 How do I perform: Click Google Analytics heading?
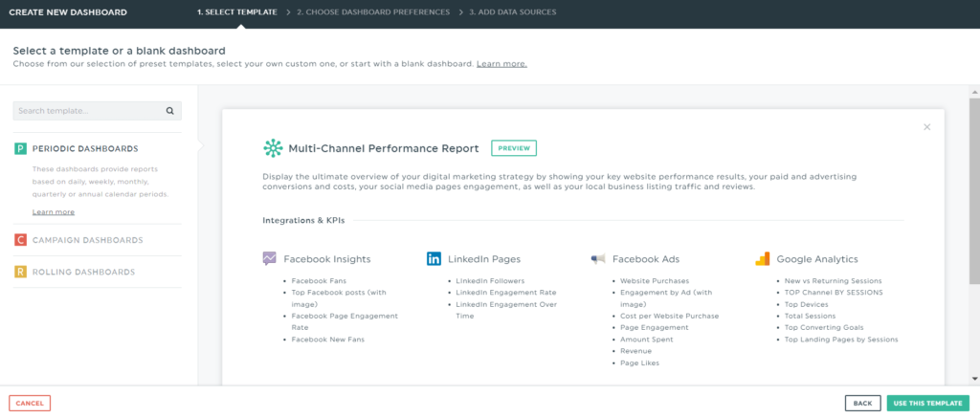[x=817, y=259]
